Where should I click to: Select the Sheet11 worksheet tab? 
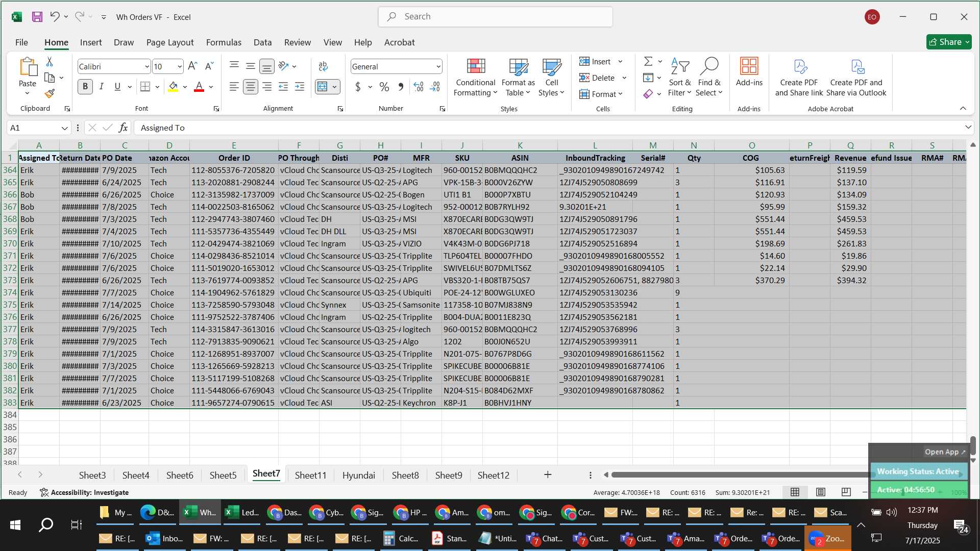coord(310,475)
